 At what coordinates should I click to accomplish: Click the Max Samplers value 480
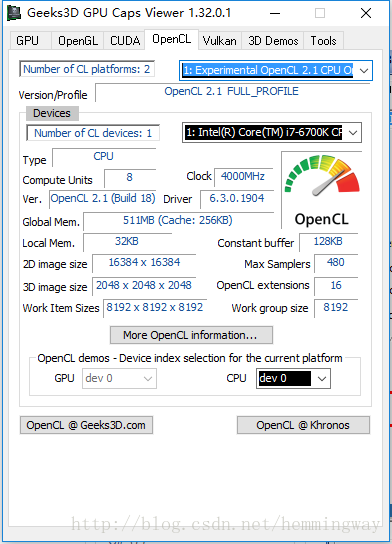coord(335,263)
